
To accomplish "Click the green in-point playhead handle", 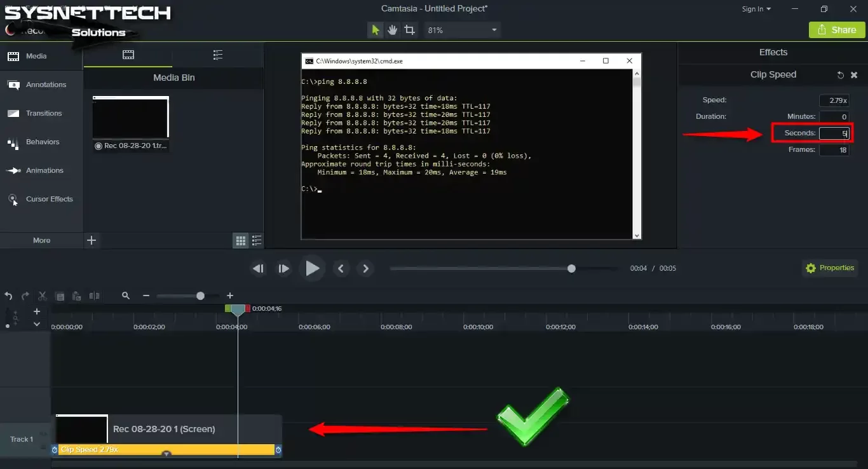I will point(228,308).
